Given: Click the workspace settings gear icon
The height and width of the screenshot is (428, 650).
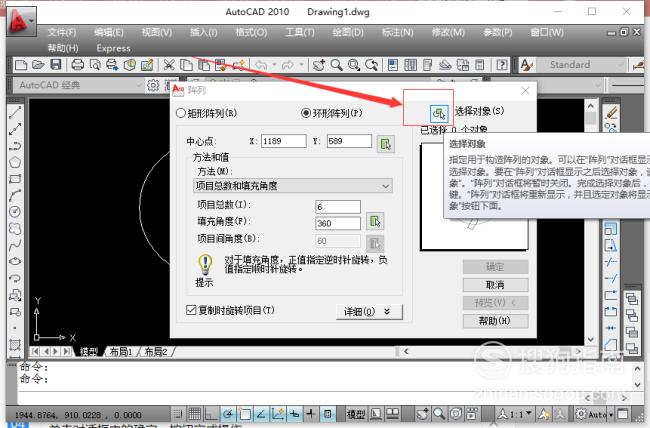Looking at the screenshot, I should tap(153, 85).
